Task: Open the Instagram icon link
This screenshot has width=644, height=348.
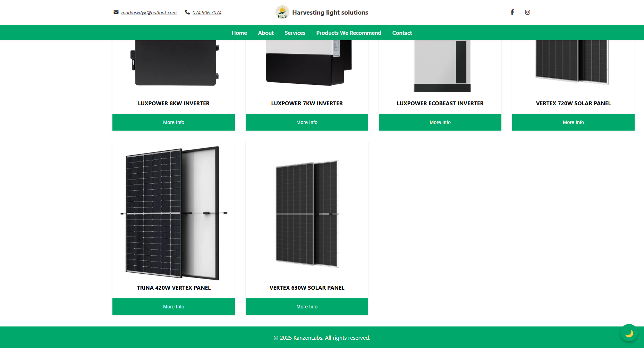Action: pos(527,12)
